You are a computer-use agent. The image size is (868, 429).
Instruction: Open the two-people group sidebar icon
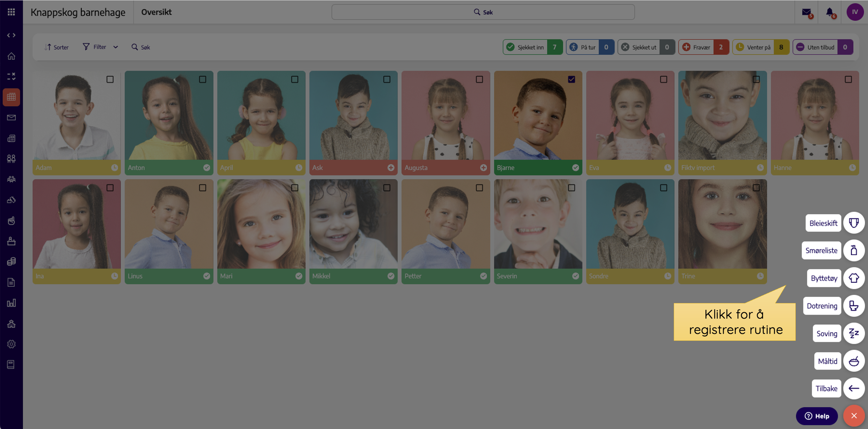click(x=11, y=158)
